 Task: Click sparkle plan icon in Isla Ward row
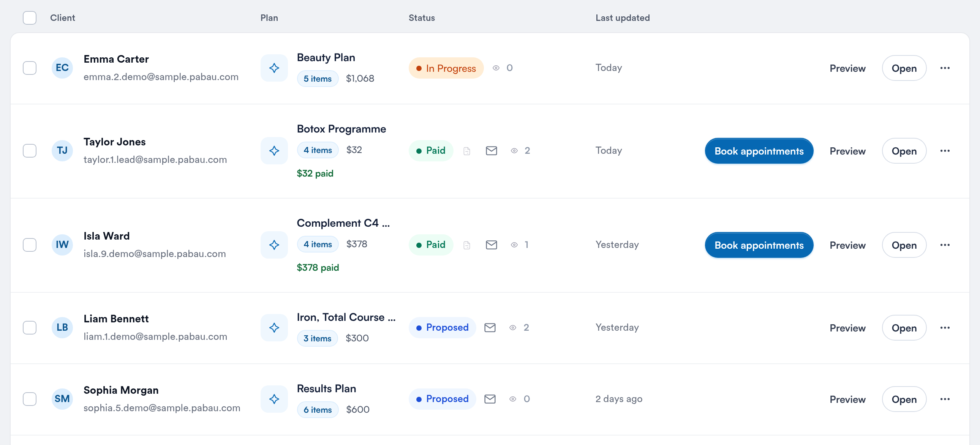click(x=274, y=245)
